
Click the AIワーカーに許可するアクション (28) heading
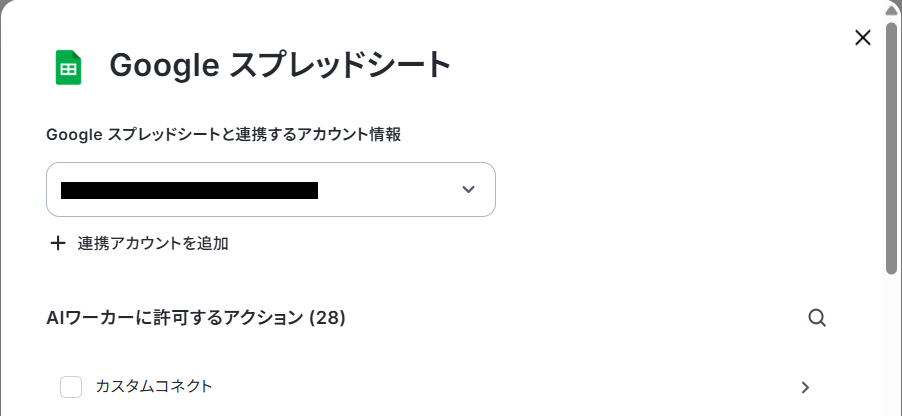pyautogui.click(x=196, y=318)
